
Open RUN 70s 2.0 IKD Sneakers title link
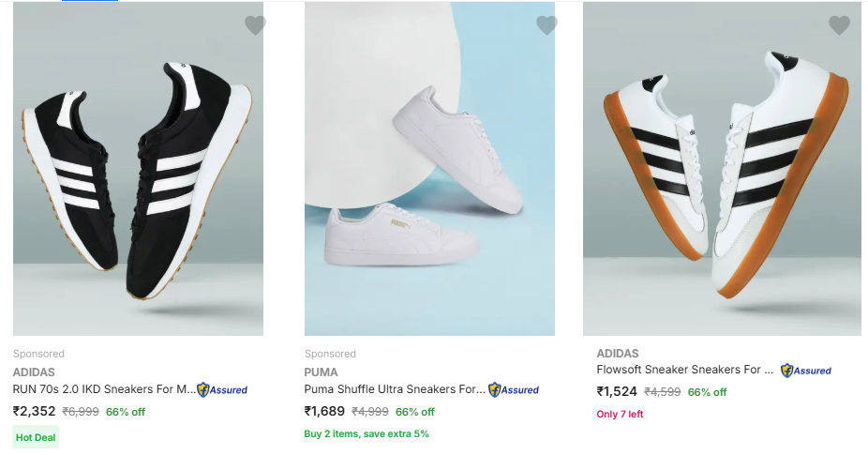(x=104, y=389)
